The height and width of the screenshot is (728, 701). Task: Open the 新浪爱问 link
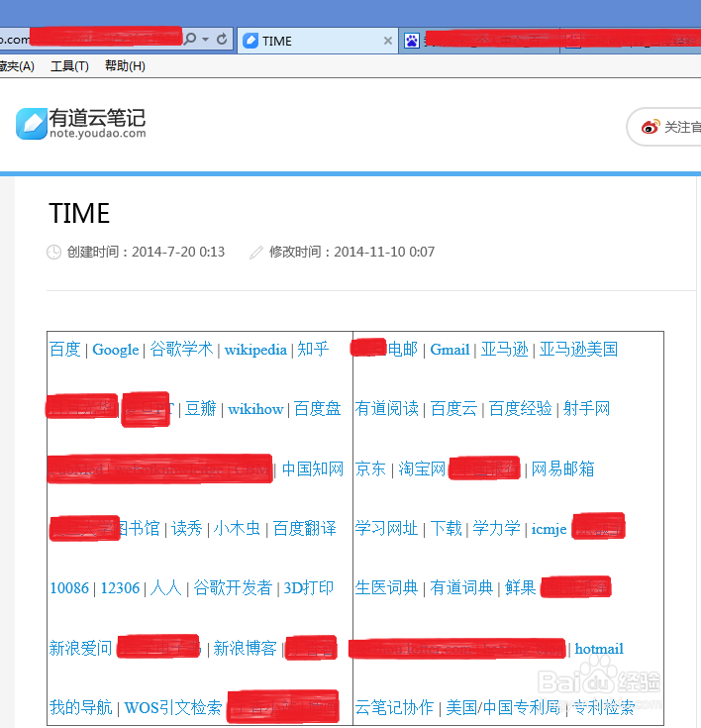pyautogui.click(x=81, y=648)
